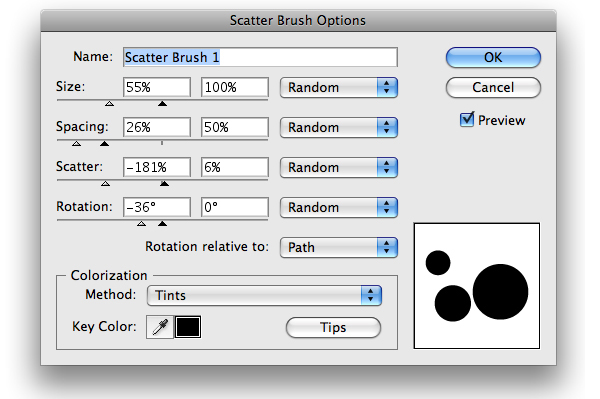Click the Spacing maximum field showing 50%
Image resolution: width=600 pixels, height=399 pixels.
point(235,127)
